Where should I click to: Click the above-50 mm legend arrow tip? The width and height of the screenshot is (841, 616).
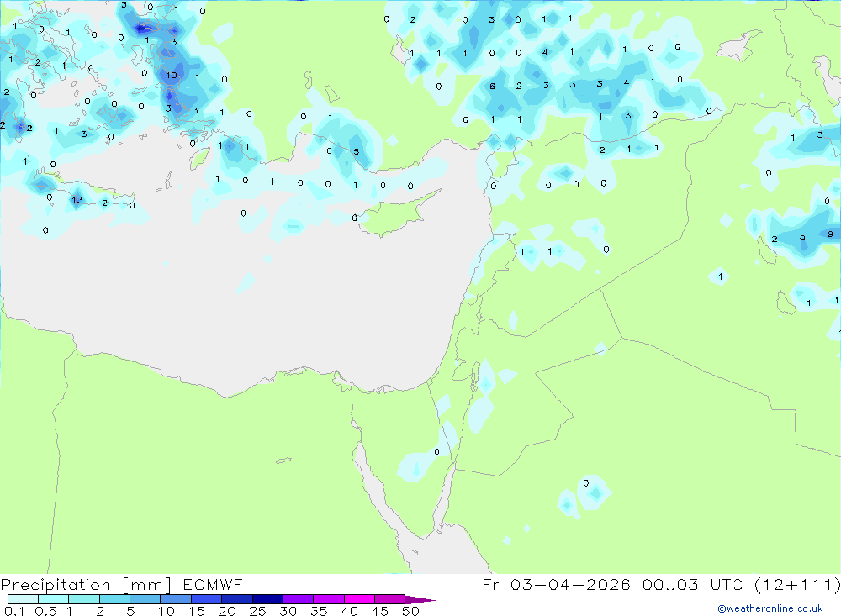tap(421, 600)
